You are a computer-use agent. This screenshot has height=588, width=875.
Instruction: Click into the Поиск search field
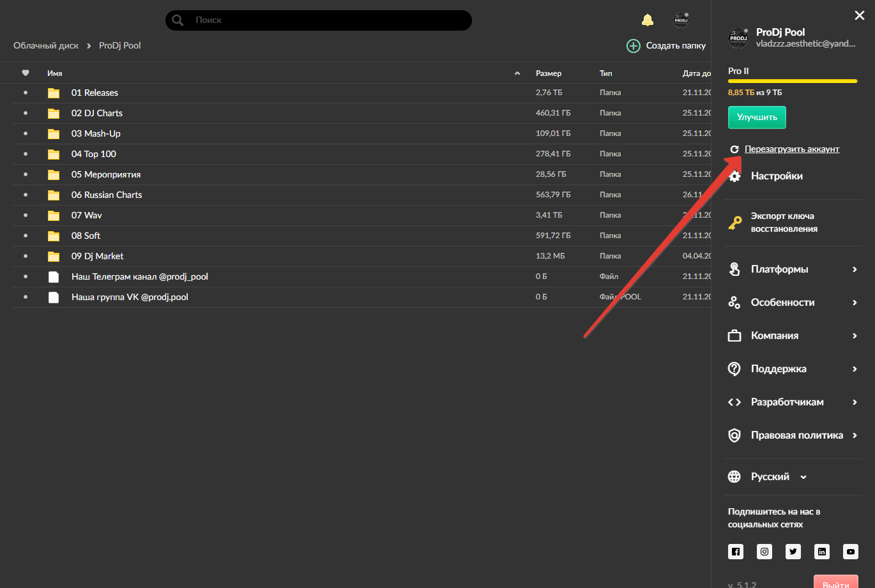[319, 20]
